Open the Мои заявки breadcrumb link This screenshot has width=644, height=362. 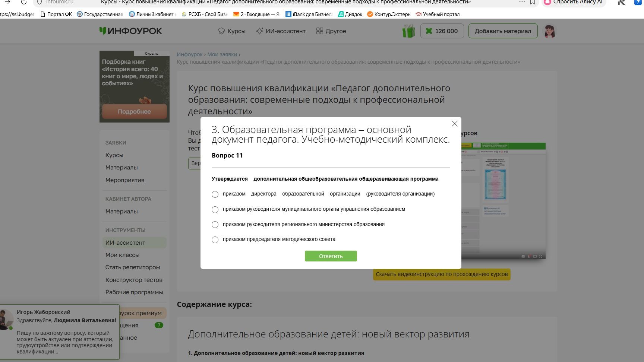[x=222, y=54]
